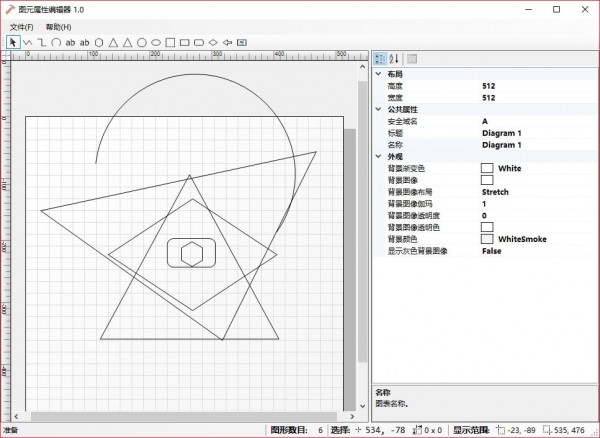600x438 pixels.
Task: Click the False value of 显示灰色背景图像
Action: 492,251
